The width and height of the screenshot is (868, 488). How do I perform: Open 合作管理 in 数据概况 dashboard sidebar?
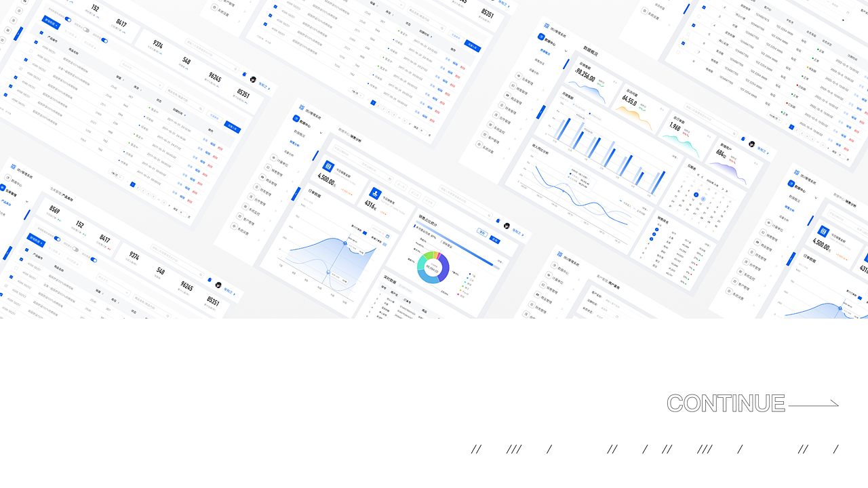(500, 118)
